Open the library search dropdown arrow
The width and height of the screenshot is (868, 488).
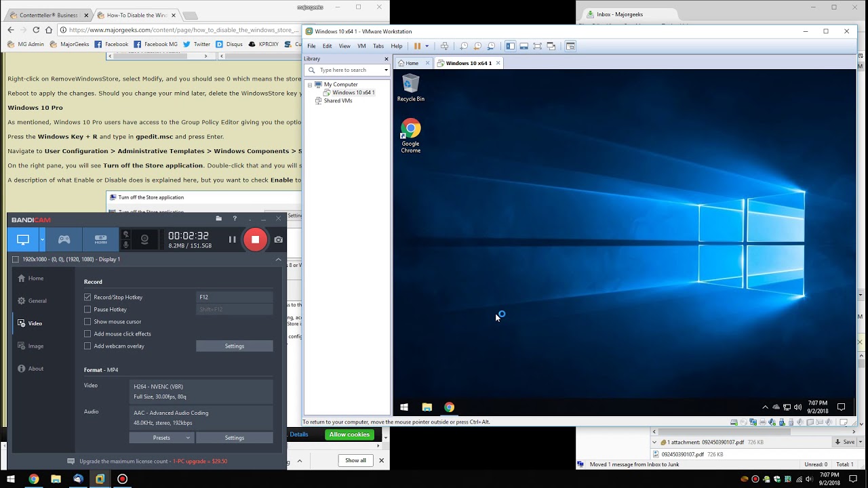386,70
